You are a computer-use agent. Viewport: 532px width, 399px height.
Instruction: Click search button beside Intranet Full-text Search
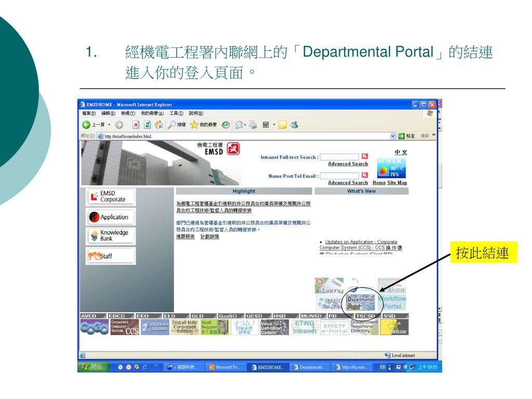point(364,156)
